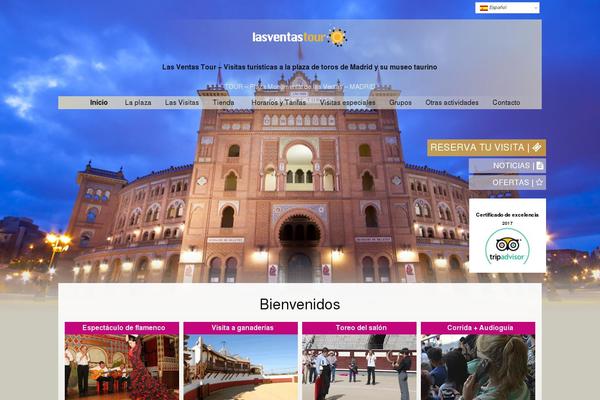Open the La plaza menu
Screen dimensions: 600x400
point(138,103)
